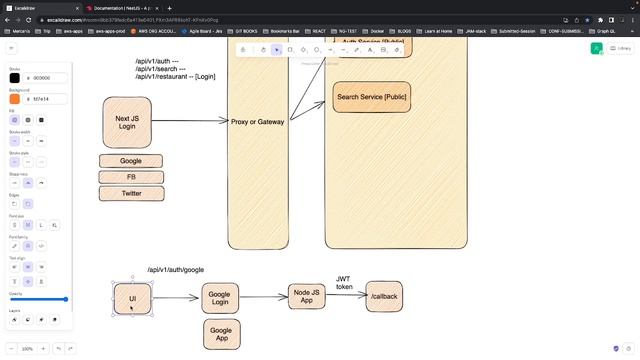The width and height of the screenshot is (640, 360).
Task: Edit the stroke hex color field
Action: pos(45,78)
